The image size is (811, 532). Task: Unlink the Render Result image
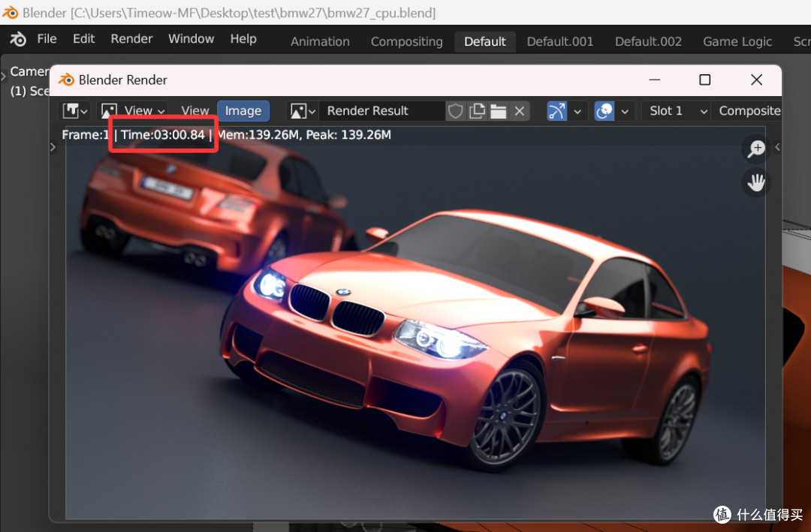[520, 111]
